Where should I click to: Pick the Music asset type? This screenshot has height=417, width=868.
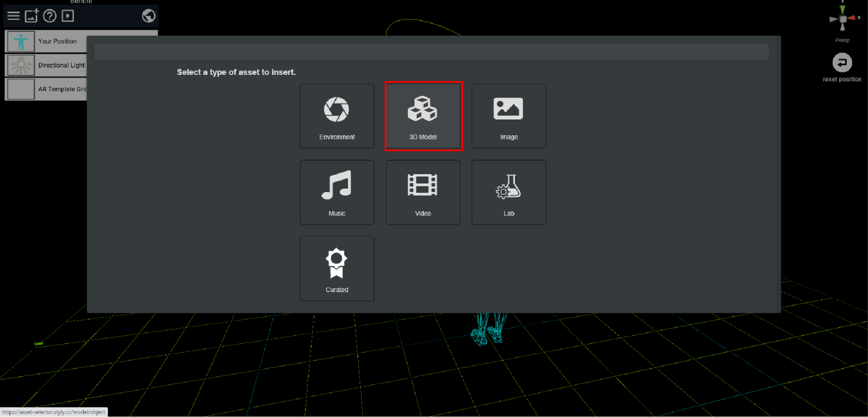337,192
